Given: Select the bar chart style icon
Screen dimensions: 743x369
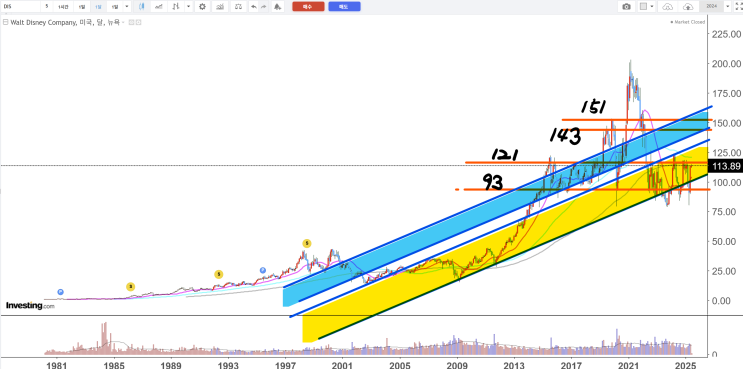Looking at the screenshot, I should coord(176,7).
